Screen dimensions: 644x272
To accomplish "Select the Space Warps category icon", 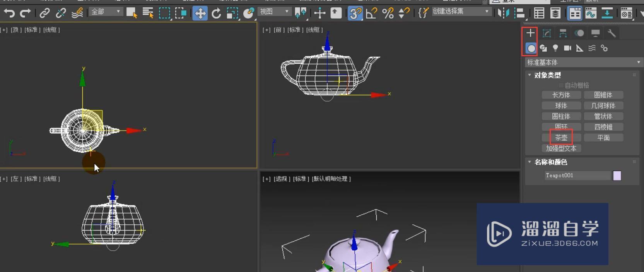I will (x=592, y=48).
